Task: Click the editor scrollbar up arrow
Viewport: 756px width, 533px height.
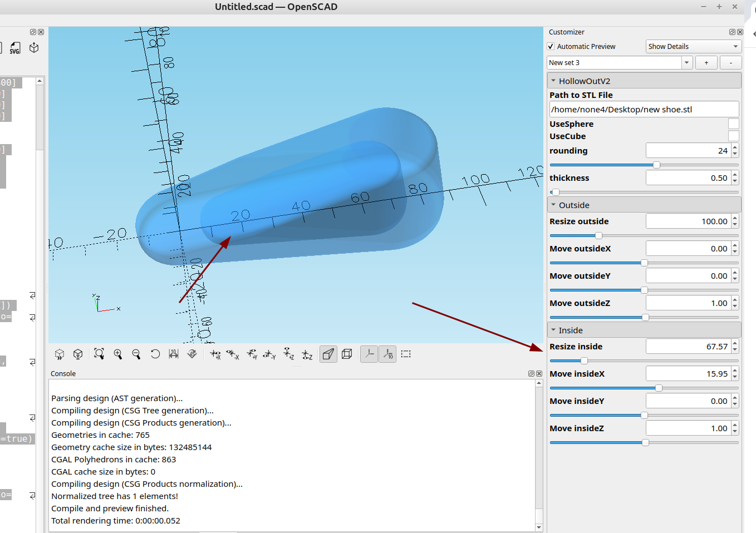Action: (40, 81)
